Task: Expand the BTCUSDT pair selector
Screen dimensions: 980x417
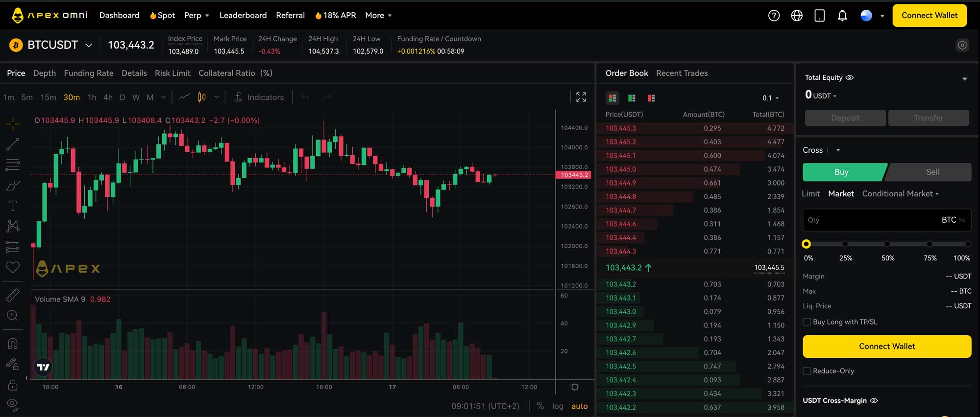Action: tap(89, 45)
